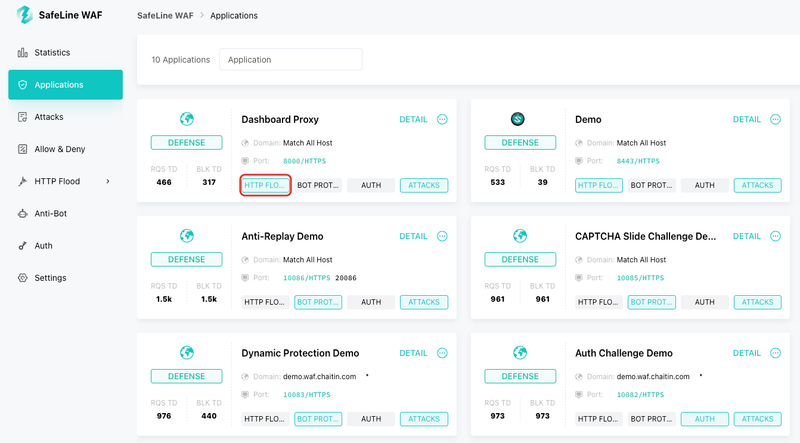Expand HTTP Flood submenu chevron
The height and width of the screenshot is (443, 800).
[108, 181]
